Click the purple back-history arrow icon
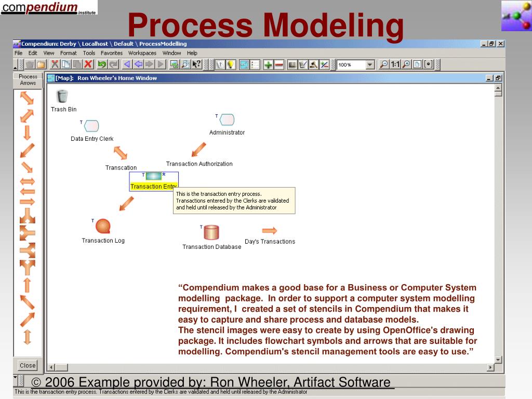 coord(138,64)
